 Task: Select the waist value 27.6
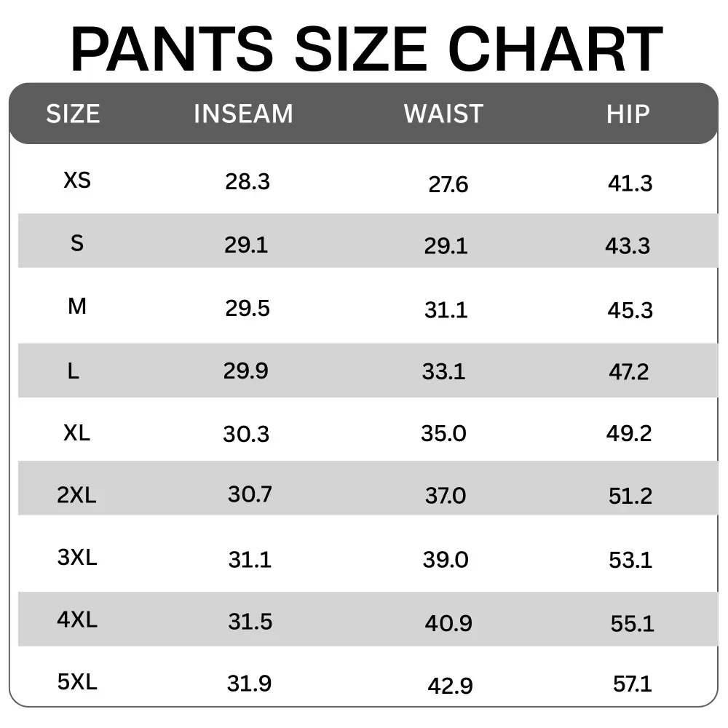(448, 185)
